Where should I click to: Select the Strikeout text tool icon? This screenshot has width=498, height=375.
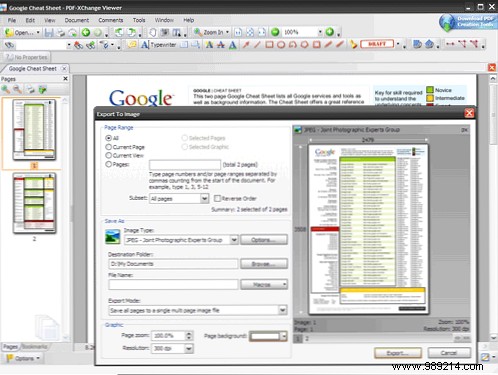(221, 45)
